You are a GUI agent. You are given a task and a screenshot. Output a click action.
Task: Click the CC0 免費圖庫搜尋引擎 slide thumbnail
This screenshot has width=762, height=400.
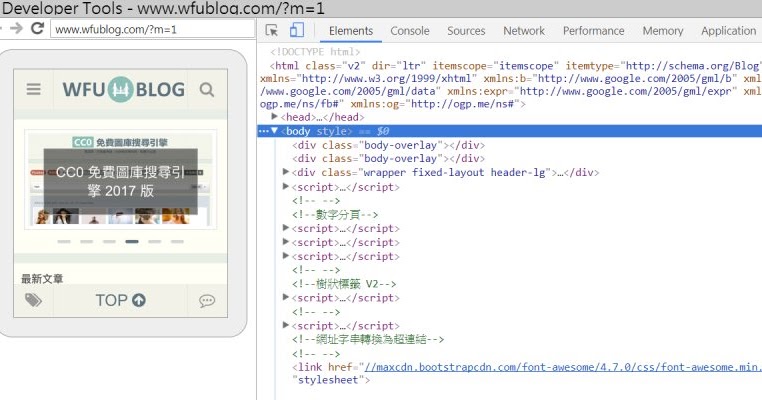pos(121,179)
